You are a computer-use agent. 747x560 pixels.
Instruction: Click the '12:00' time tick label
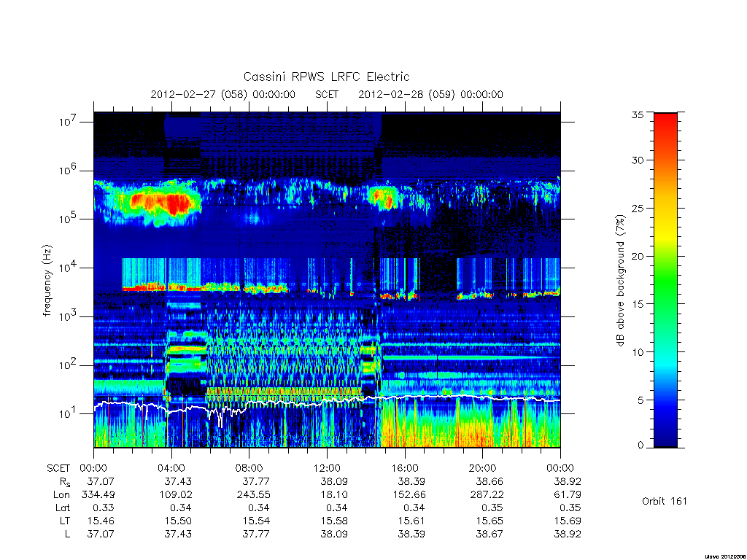[x=327, y=469]
